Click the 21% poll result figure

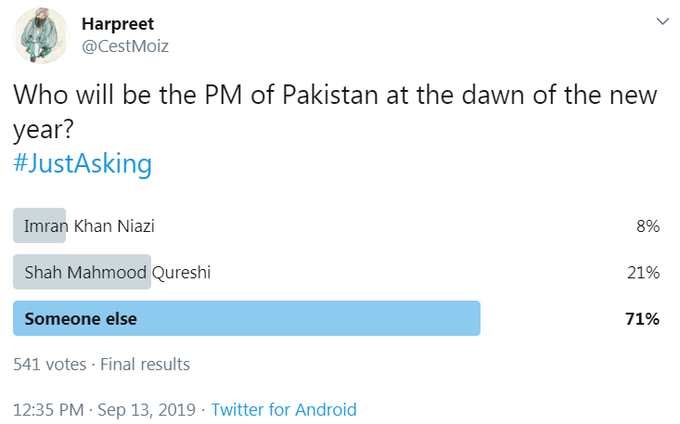(642, 272)
